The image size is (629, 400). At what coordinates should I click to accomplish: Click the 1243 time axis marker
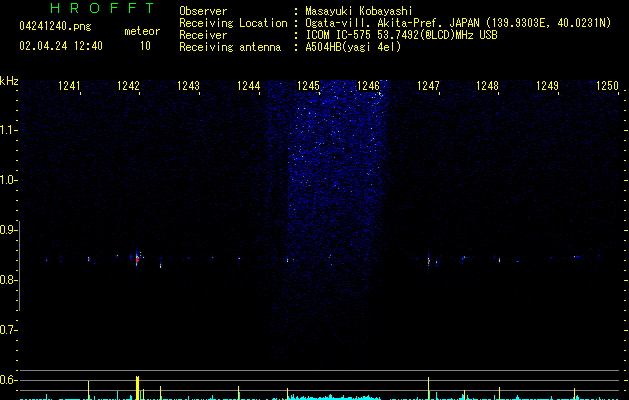pos(188,86)
